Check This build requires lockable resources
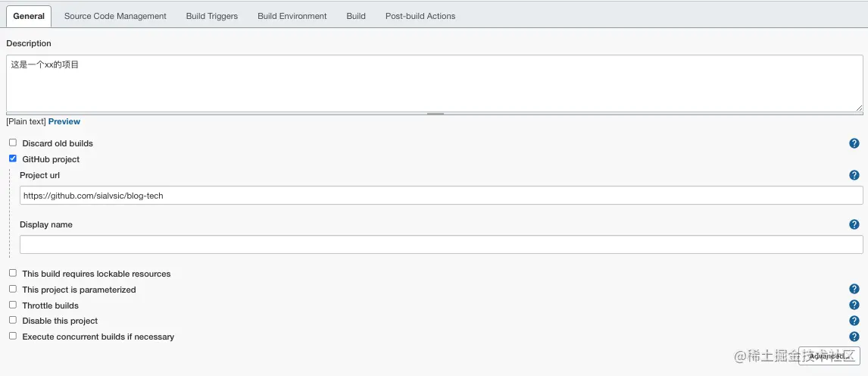This screenshot has height=376, width=868. (13, 273)
